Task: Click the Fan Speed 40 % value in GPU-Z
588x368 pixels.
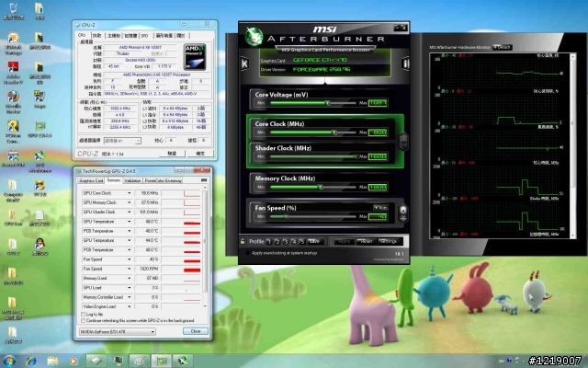Action: coord(147,259)
